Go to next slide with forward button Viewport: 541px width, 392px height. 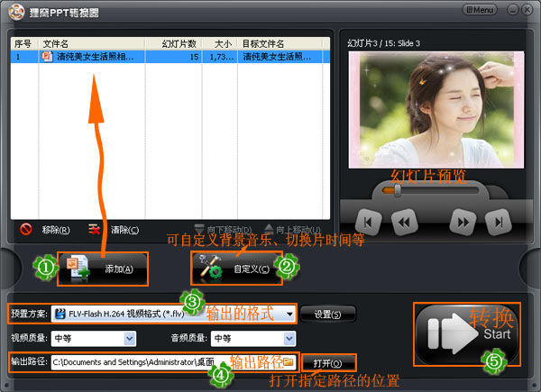(463, 223)
